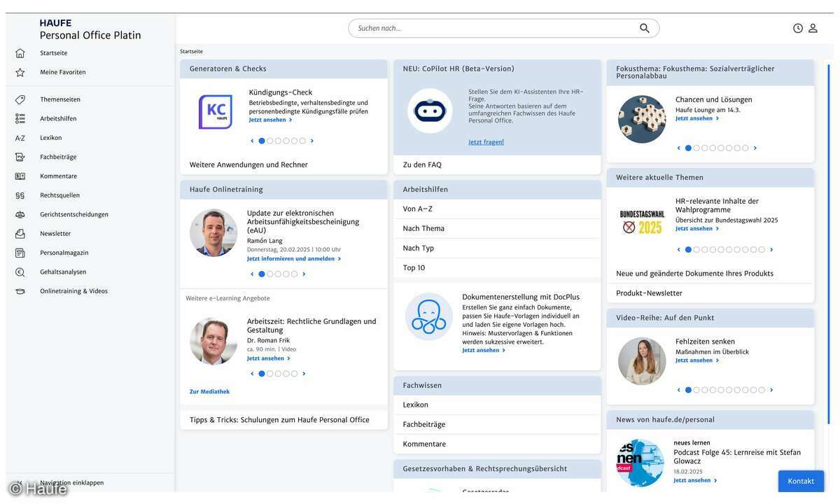Show previous Video-Reihe slide
Image resolution: width=840 pixels, height=504 pixels.
(x=678, y=390)
